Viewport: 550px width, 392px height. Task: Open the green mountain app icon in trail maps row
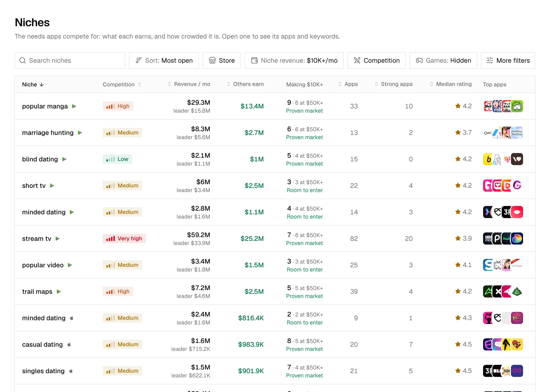pyautogui.click(x=517, y=292)
